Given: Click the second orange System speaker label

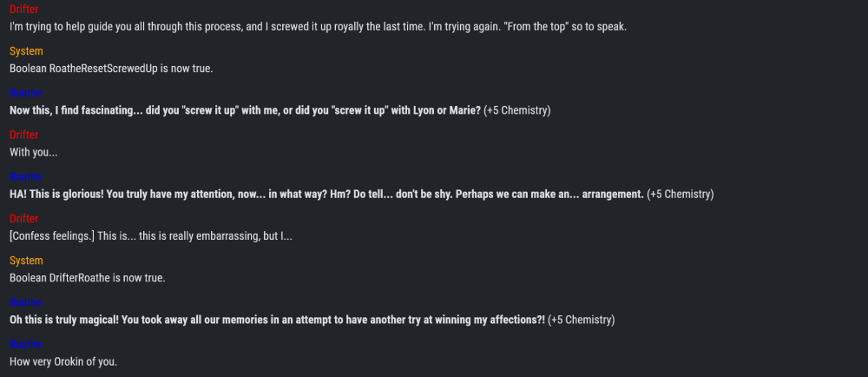Looking at the screenshot, I should tap(26, 261).
